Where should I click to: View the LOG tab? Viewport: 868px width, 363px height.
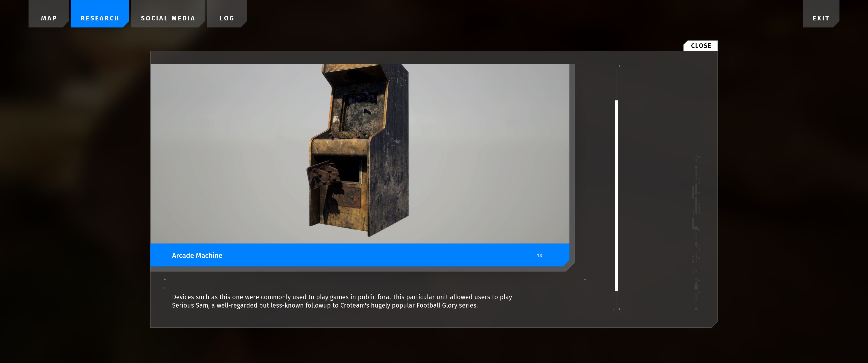[227, 14]
